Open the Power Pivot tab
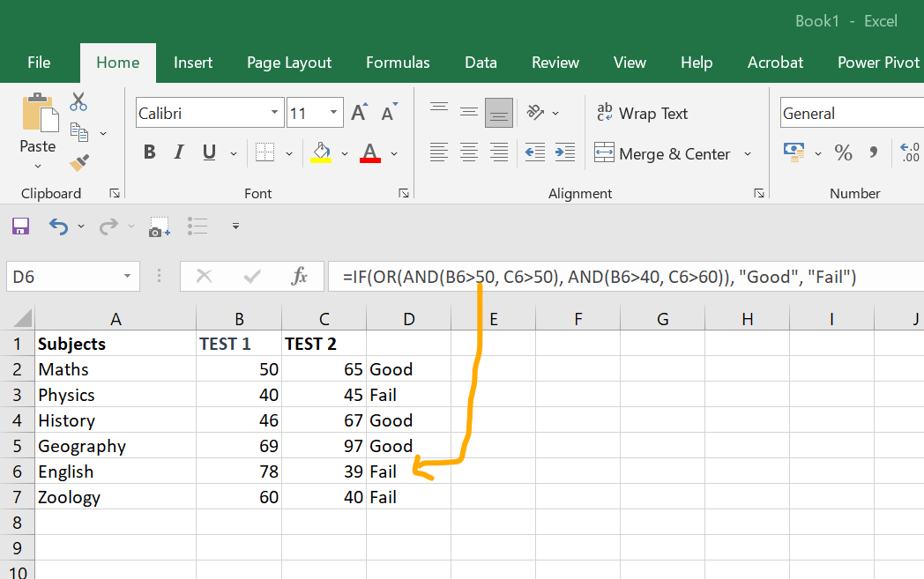The width and height of the screenshot is (924, 579). tap(878, 63)
